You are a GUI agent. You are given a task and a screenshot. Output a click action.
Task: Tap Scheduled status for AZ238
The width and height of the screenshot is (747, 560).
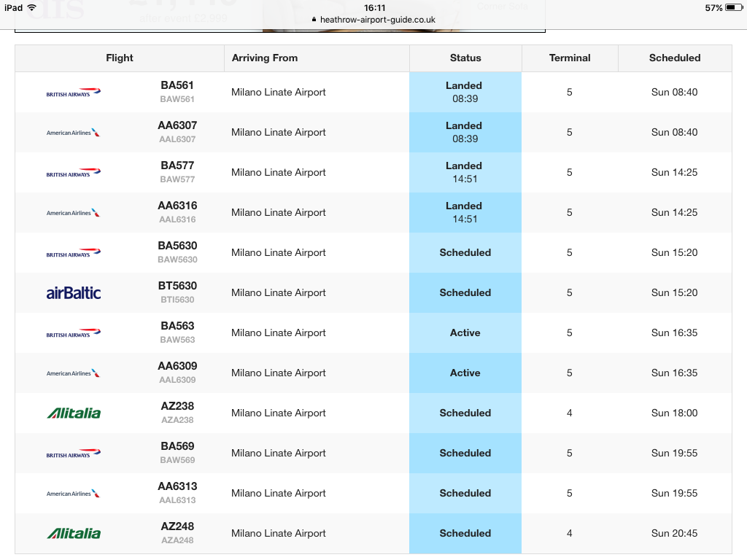[465, 413]
